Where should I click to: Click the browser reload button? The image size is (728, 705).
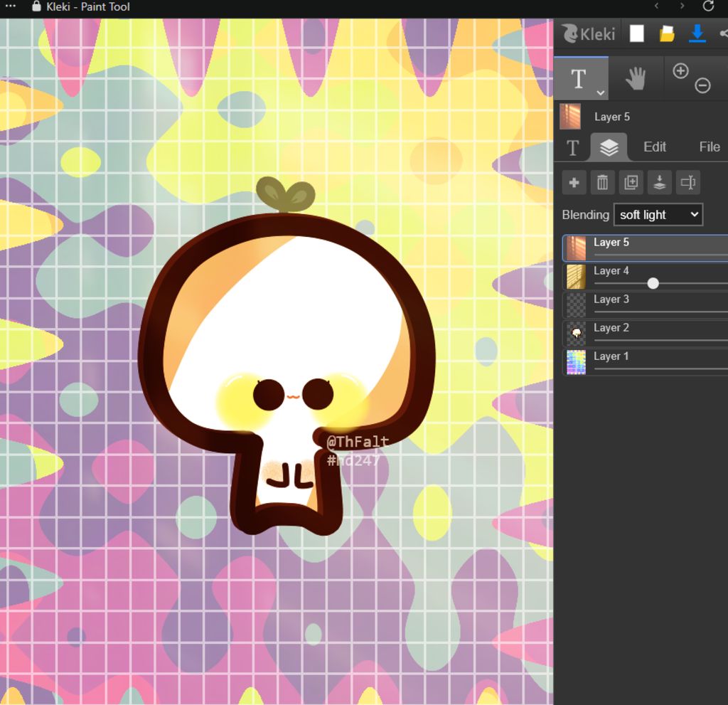(708, 6)
